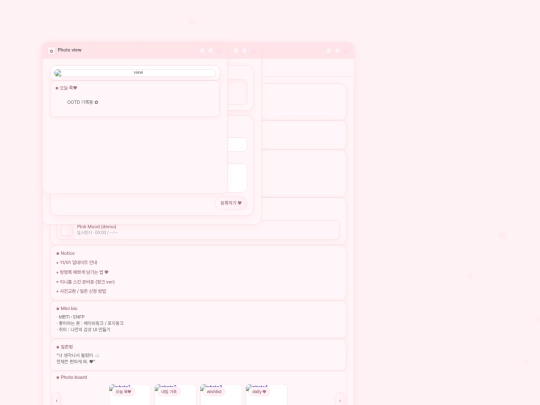
Task: Open the second Photo board thumbnail
Action: [x=175, y=395]
